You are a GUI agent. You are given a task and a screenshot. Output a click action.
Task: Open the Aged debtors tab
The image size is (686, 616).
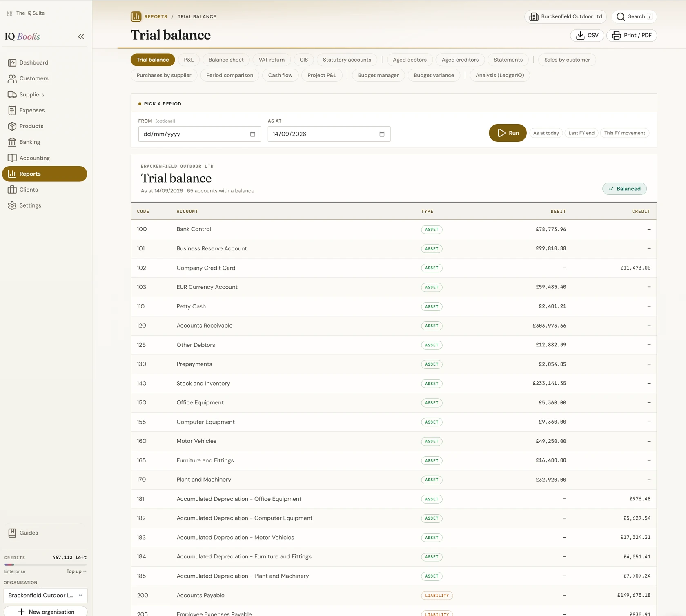(410, 60)
